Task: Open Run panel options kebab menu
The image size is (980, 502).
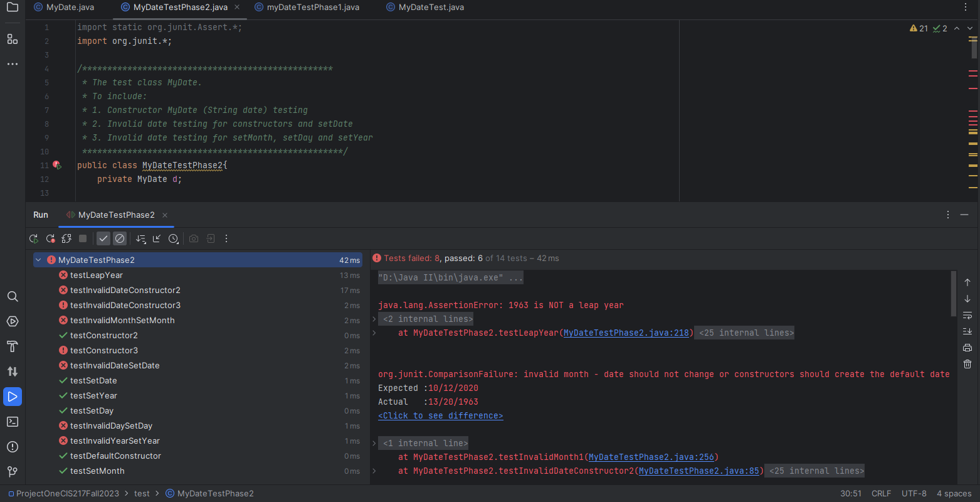Action: [x=948, y=215]
